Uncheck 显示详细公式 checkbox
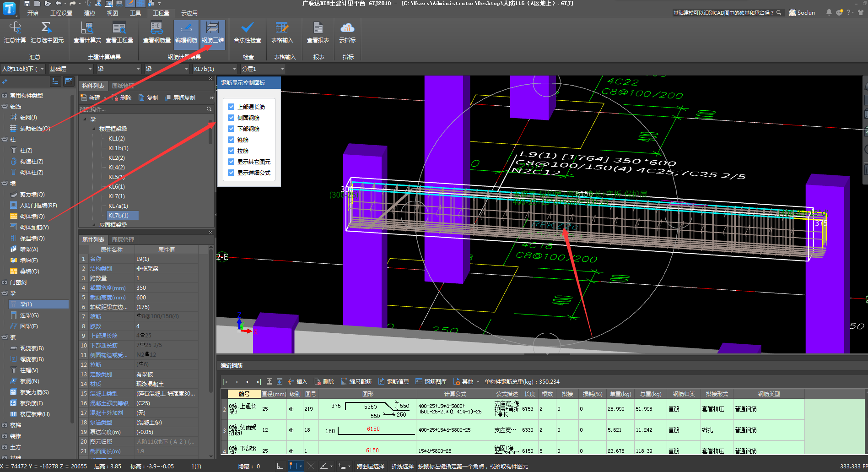 tap(231, 173)
